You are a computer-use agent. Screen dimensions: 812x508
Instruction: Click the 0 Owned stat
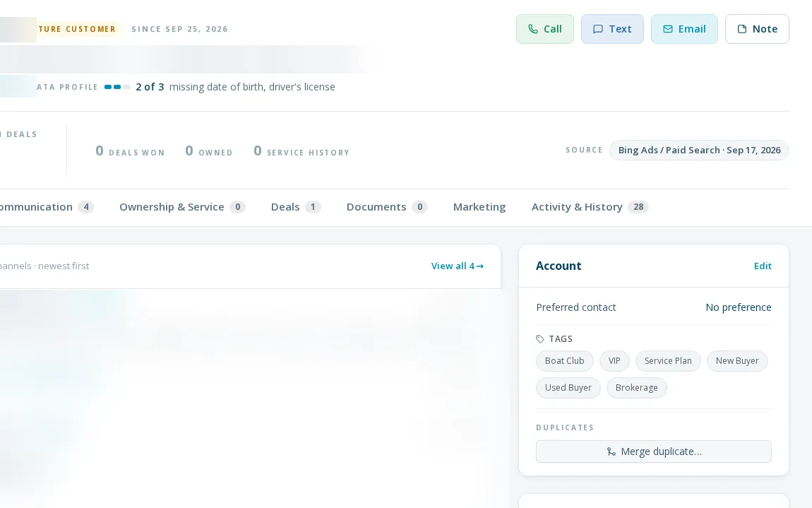[209, 150]
